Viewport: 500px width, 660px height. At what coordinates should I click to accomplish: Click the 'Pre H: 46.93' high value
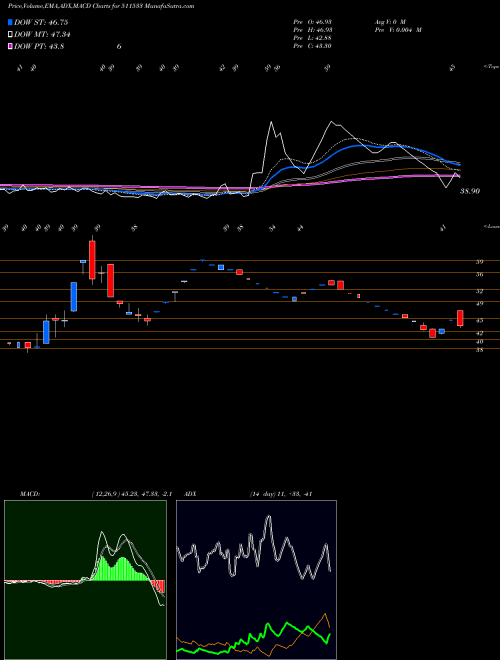(x=312, y=30)
